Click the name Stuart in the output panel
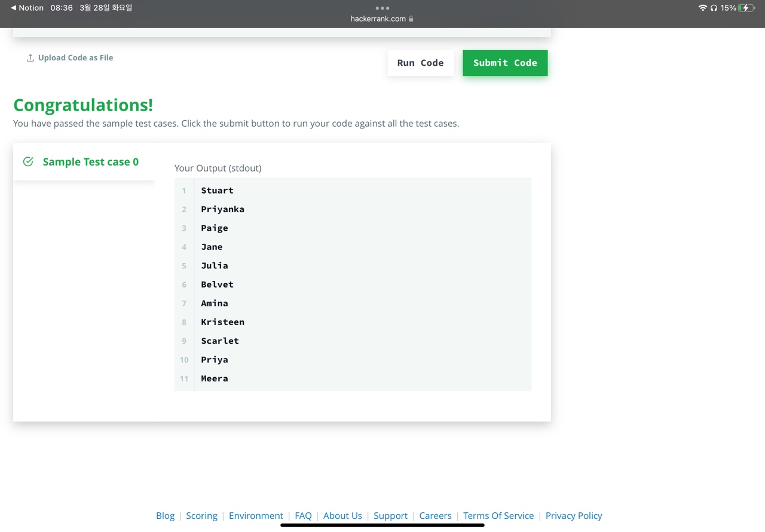Image resolution: width=765 pixels, height=532 pixels. click(x=217, y=190)
